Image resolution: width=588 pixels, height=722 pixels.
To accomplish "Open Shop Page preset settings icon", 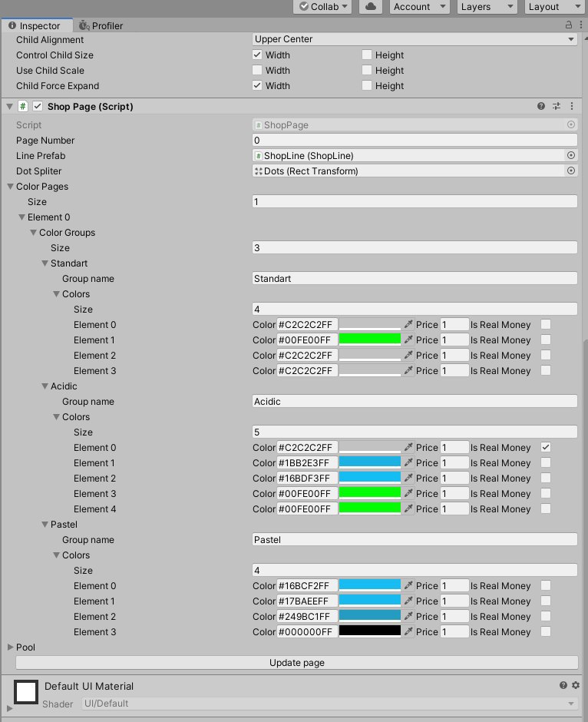I will pyautogui.click(x=557, y=106).
